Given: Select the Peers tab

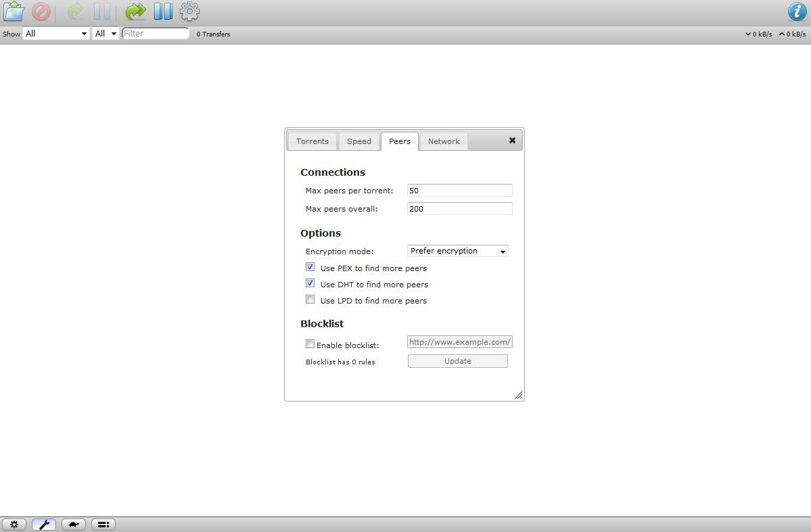Looking at the screenshot, I should [400, 141].
